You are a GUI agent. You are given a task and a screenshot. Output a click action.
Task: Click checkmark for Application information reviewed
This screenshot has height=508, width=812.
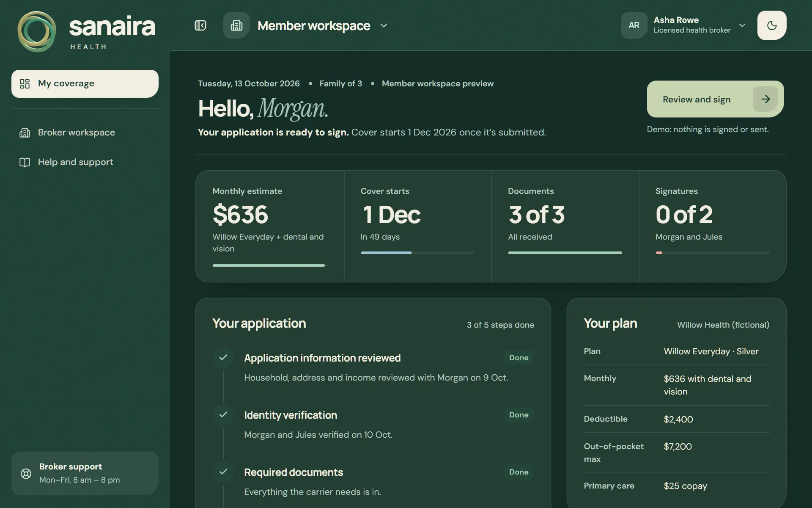click(223, 358)
